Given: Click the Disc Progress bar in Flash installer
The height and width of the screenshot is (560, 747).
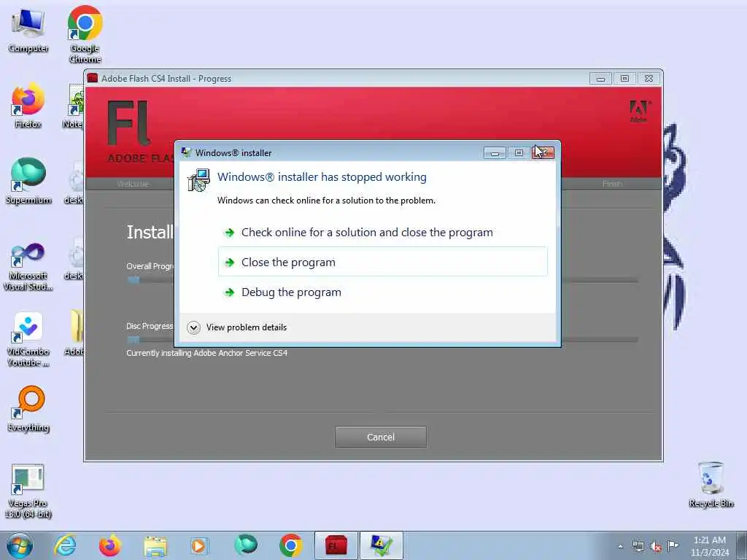Looking at the screenshot, I should pos(382,340).
